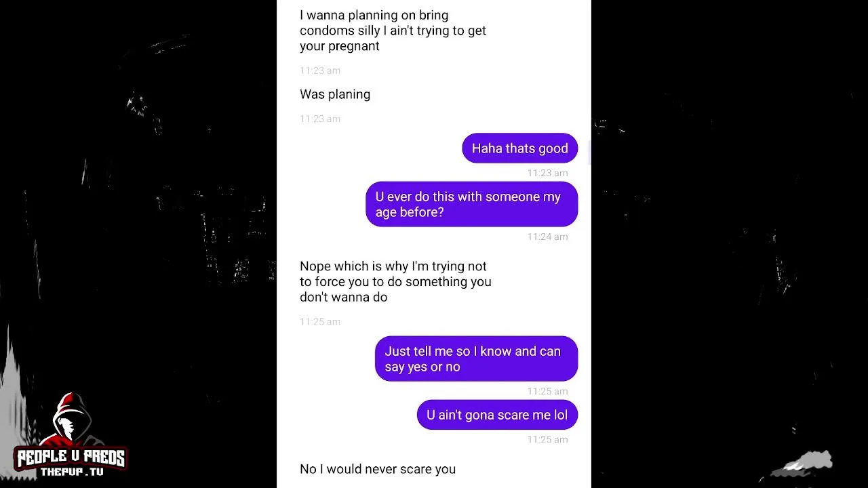Tap the "U ever do this" purple bubble
The height and width of the screenshot is (488, 868).
pyautogui.click(x=471, y=204)
